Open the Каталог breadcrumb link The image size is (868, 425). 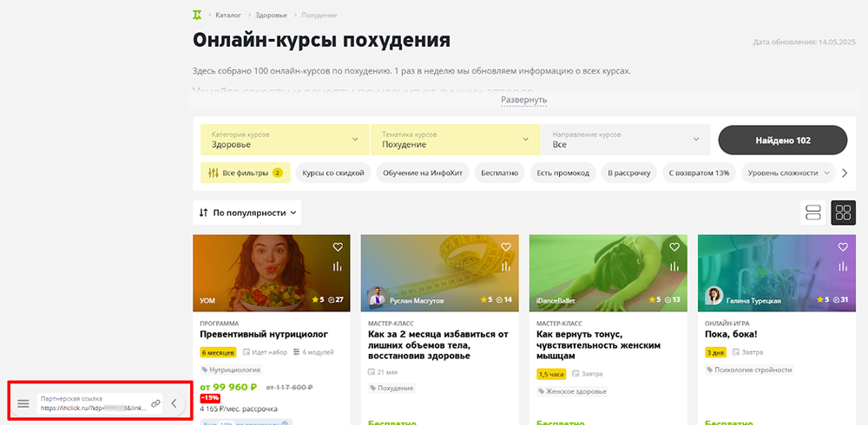point(228,15)
